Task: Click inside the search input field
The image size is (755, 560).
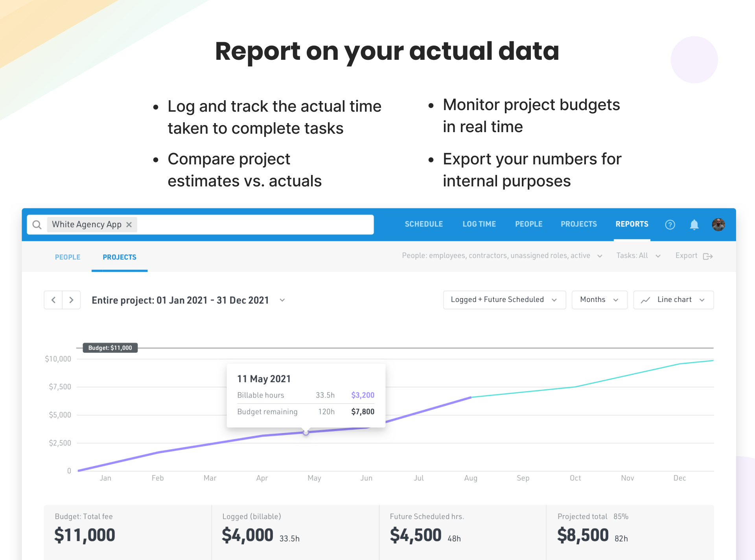Action: click(252, 225)
